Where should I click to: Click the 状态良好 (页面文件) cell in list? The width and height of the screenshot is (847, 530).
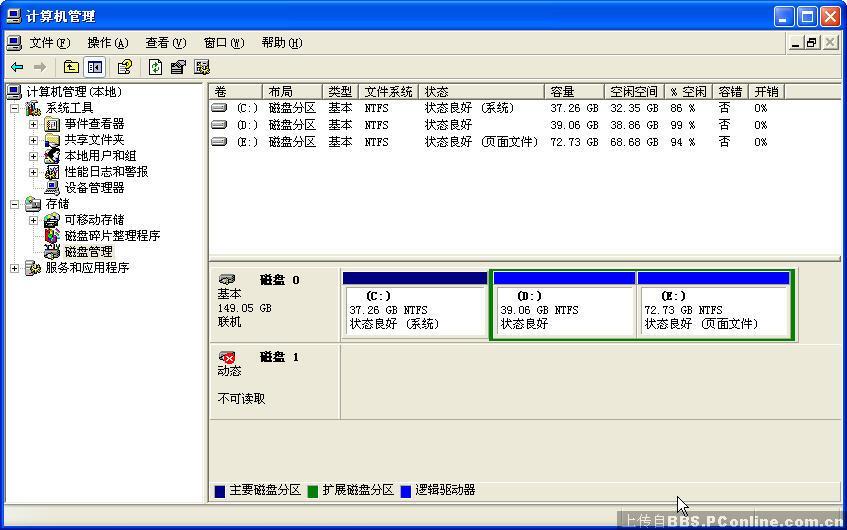tap(481, 142)
